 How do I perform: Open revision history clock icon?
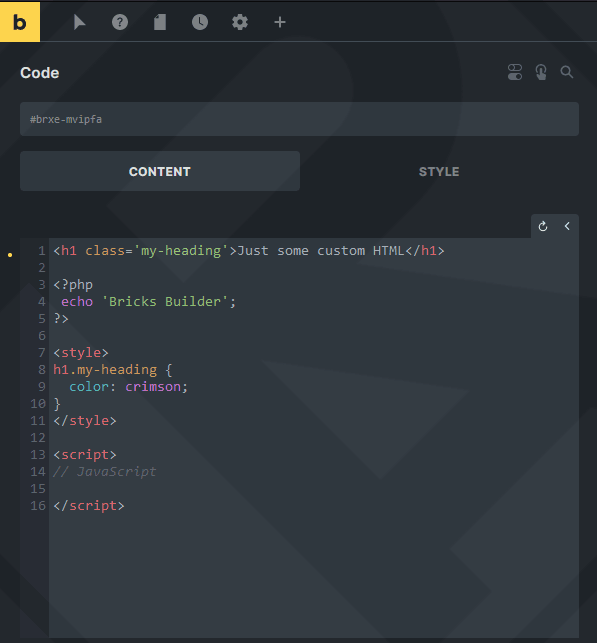tap(200, 22)
